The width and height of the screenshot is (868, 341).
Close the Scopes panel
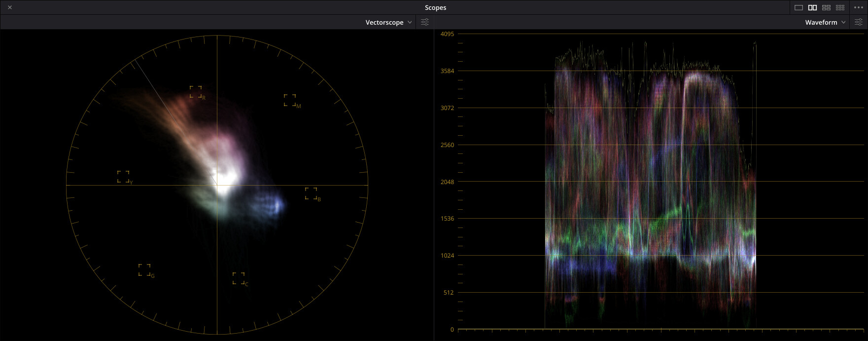[x=10, y=7]
